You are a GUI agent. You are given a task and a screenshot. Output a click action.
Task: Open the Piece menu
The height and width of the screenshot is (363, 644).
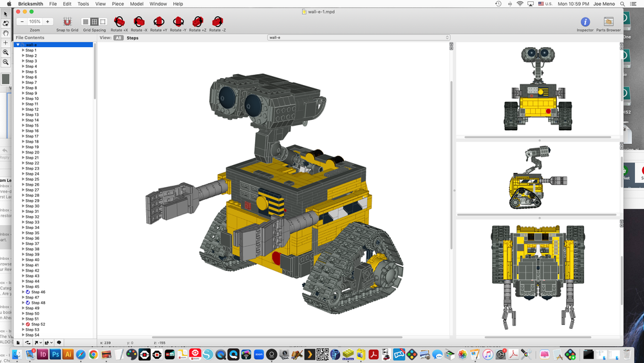(118, 4)
